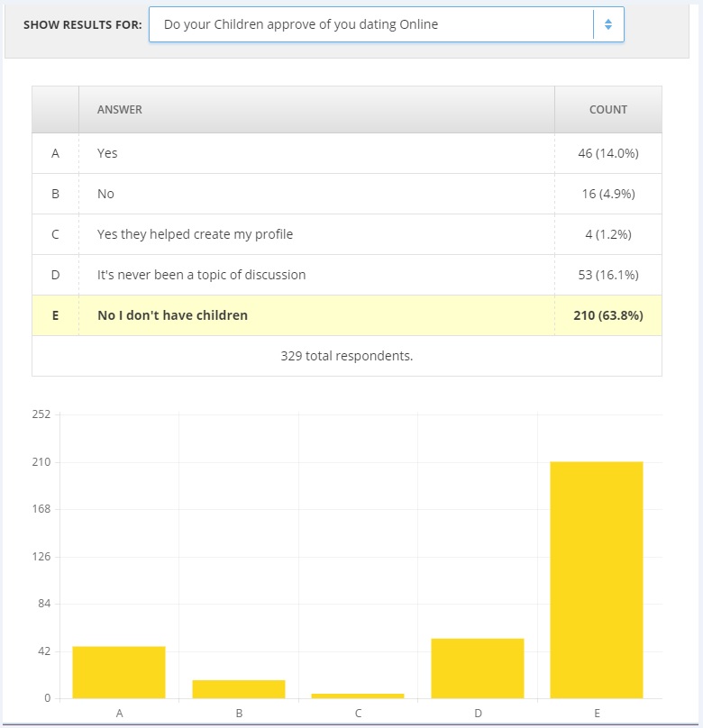
Task: Click yellow bar B in chart
Action: click(239, 689)
